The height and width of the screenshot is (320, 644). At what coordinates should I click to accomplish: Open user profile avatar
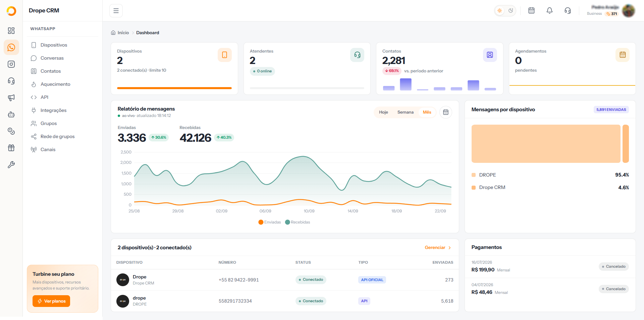[629, 11]
